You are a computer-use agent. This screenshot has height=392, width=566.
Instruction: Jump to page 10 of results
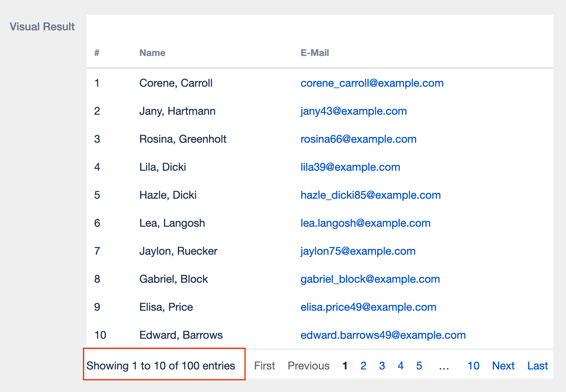(473, 366)
